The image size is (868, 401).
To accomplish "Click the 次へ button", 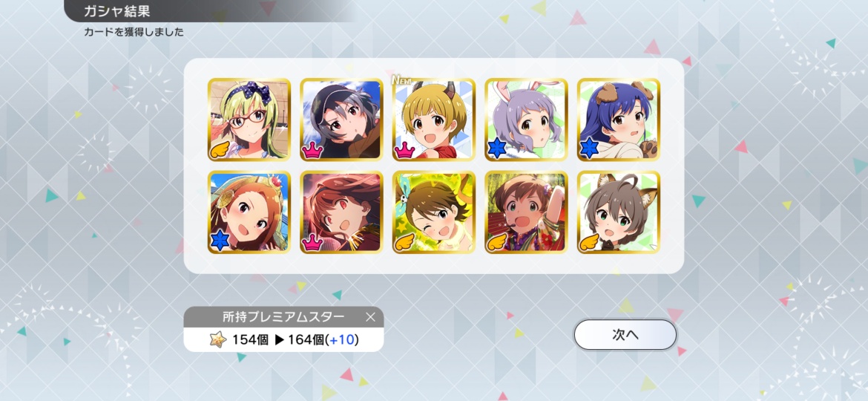I will point(625,334).
